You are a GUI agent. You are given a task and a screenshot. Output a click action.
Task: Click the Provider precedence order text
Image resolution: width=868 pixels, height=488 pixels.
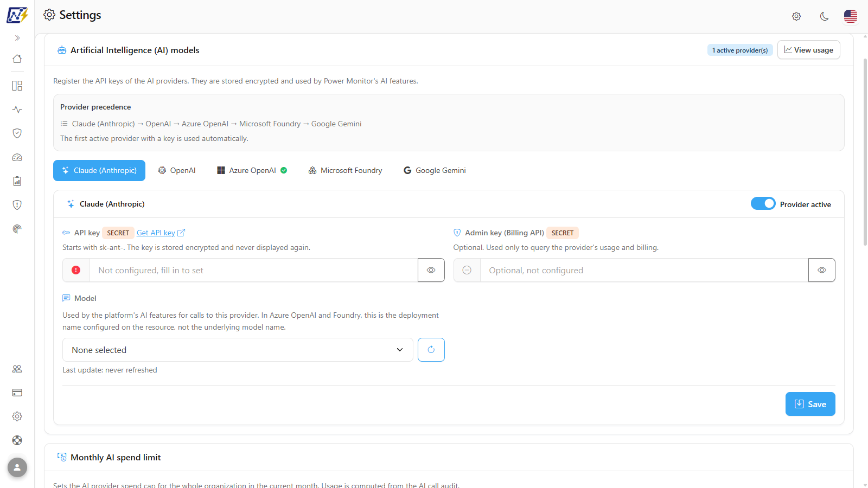pyautogui.click(x=217, y=124)
